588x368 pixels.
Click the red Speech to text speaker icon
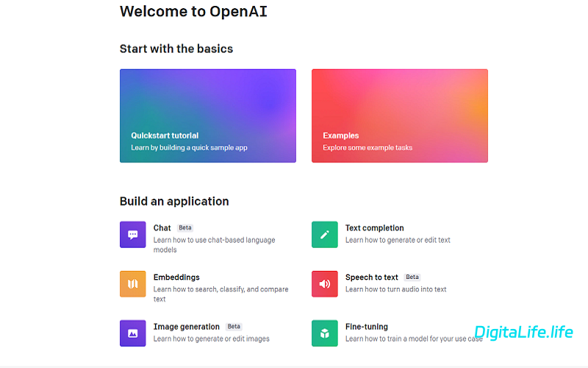pos(324,284)
